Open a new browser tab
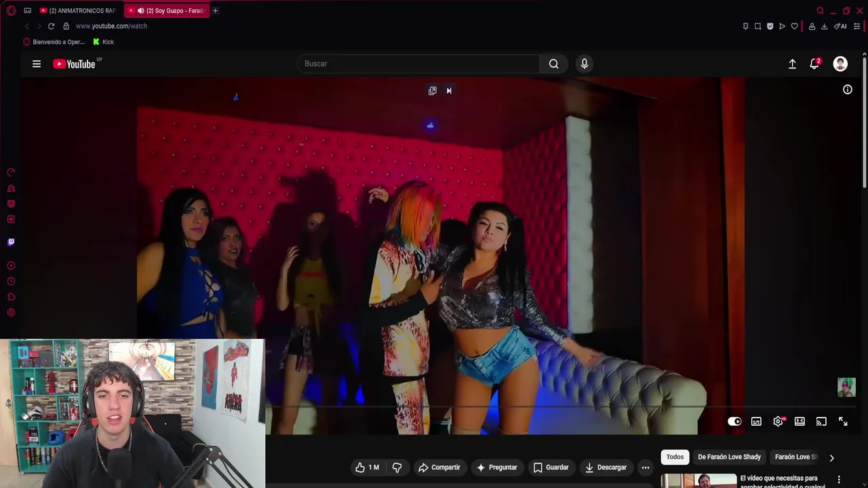868x488 pixels. (x=215, y=10)
